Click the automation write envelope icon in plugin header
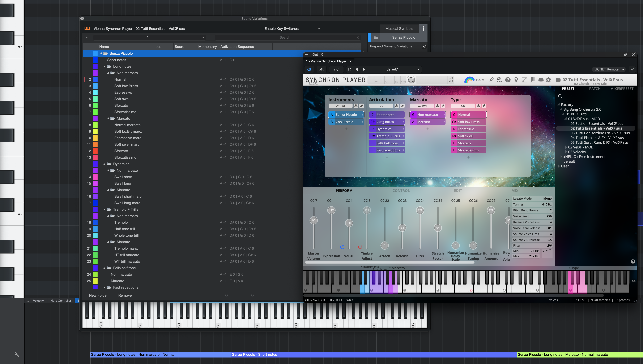643x364 pixels. click(x=336, y=69)
